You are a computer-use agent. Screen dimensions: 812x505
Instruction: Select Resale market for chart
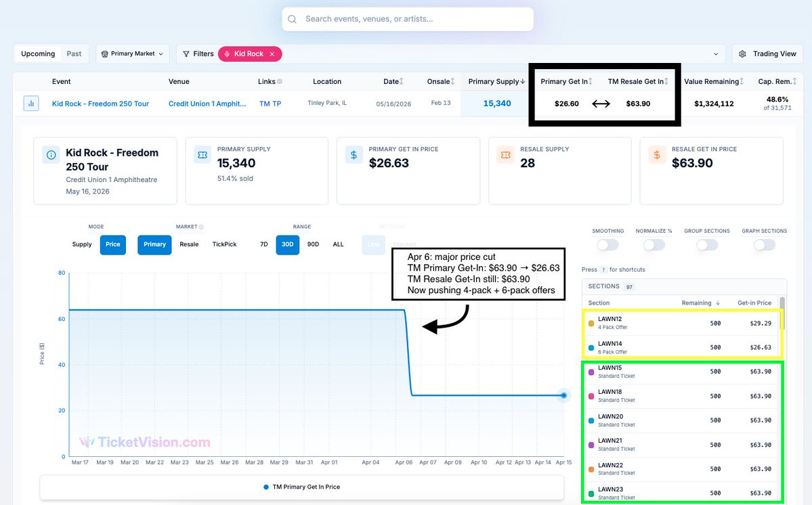(189, 244)
